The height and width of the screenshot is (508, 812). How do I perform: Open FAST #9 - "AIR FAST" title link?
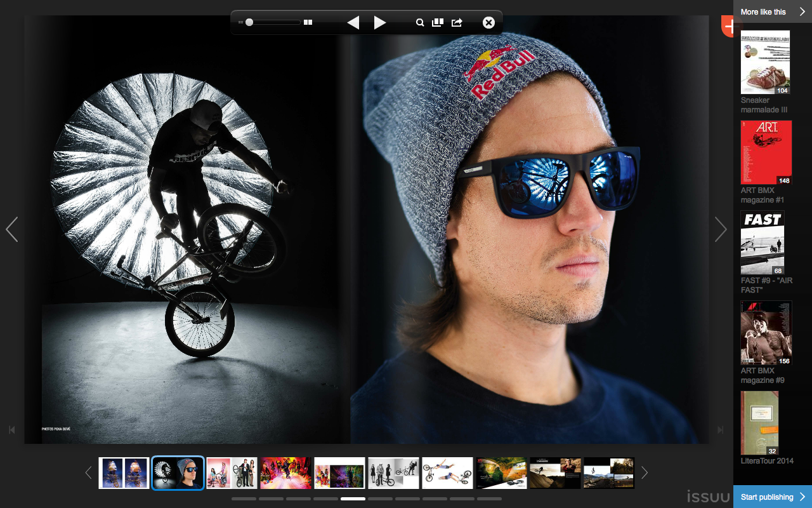pyautogui.click(x=766, y=285)
